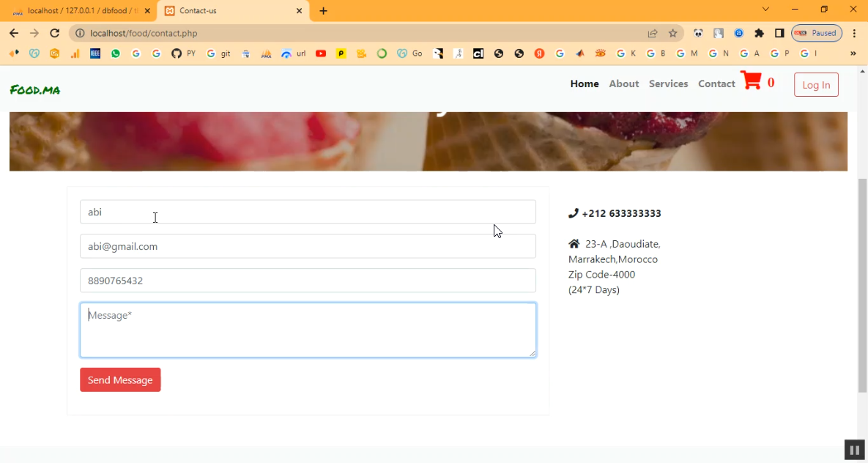Open the About nav link
This screenshot has height=463, width=868.
pos(624,84)
